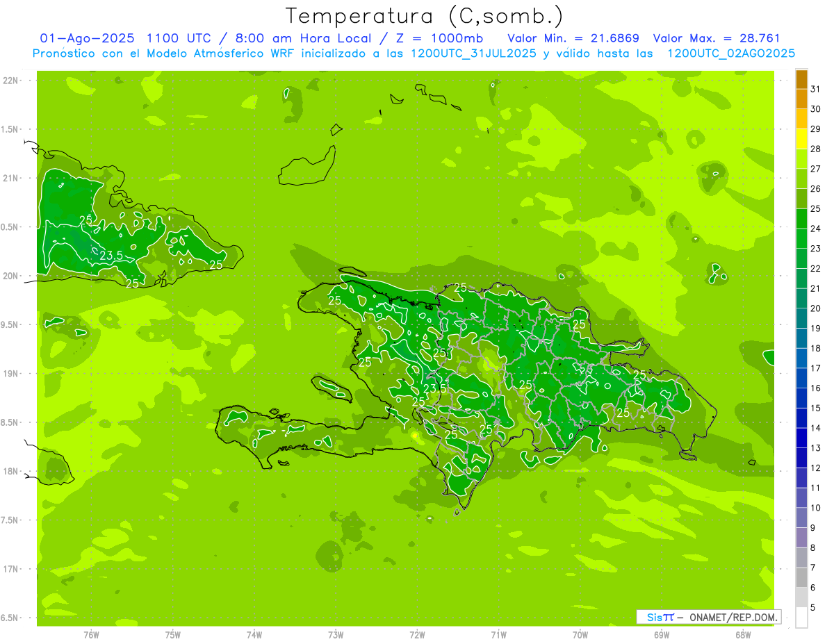Viewport: 834px width, 644px height.
Task: Click the legend value "12"
Action: tap(816, 468)
